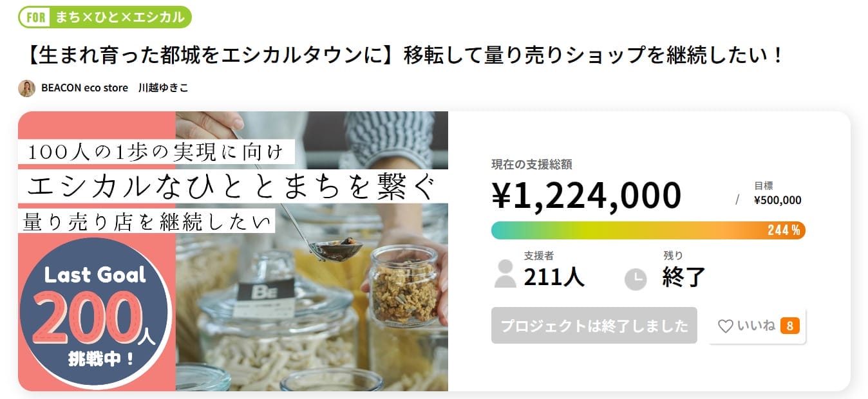Click the 終了 remaining time text
Screen dimensions: 868x399
click(684, 277)
